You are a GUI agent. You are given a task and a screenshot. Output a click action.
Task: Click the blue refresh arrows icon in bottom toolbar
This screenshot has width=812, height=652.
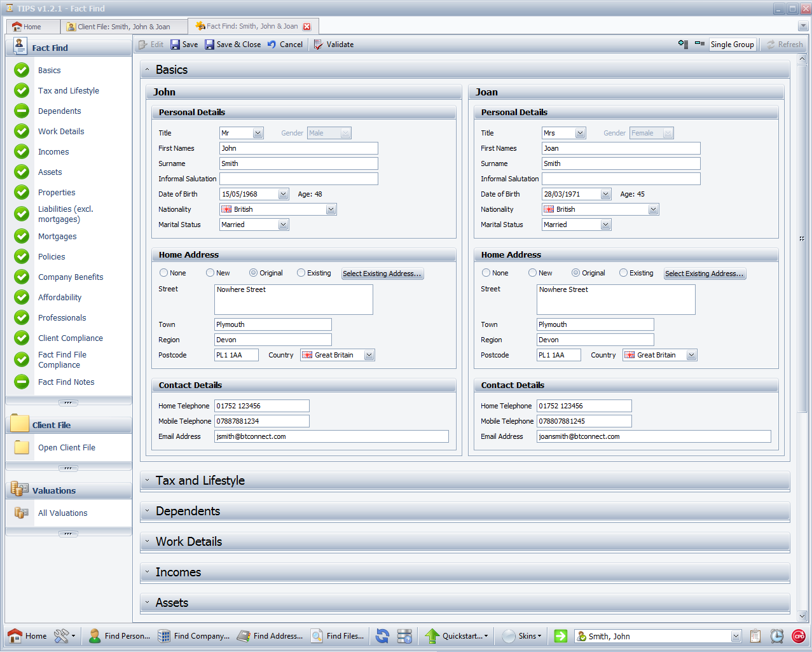tap(382, 636)
